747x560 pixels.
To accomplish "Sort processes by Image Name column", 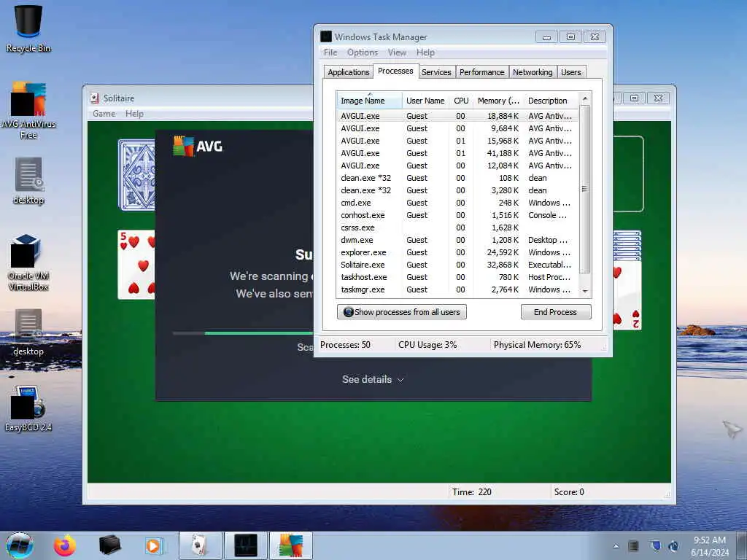I will pos(369,101).
